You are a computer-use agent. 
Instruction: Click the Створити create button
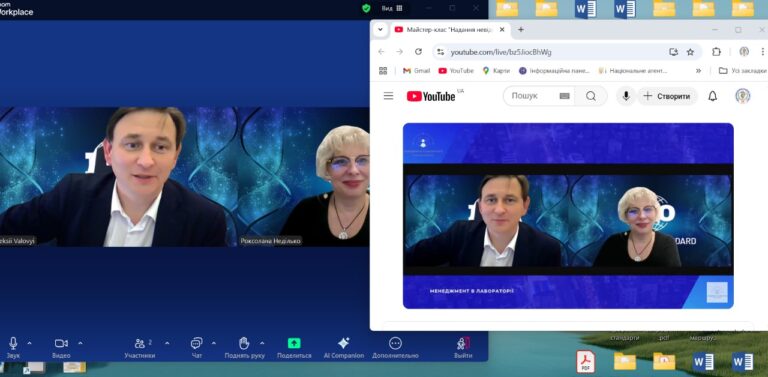click(667, 96)
